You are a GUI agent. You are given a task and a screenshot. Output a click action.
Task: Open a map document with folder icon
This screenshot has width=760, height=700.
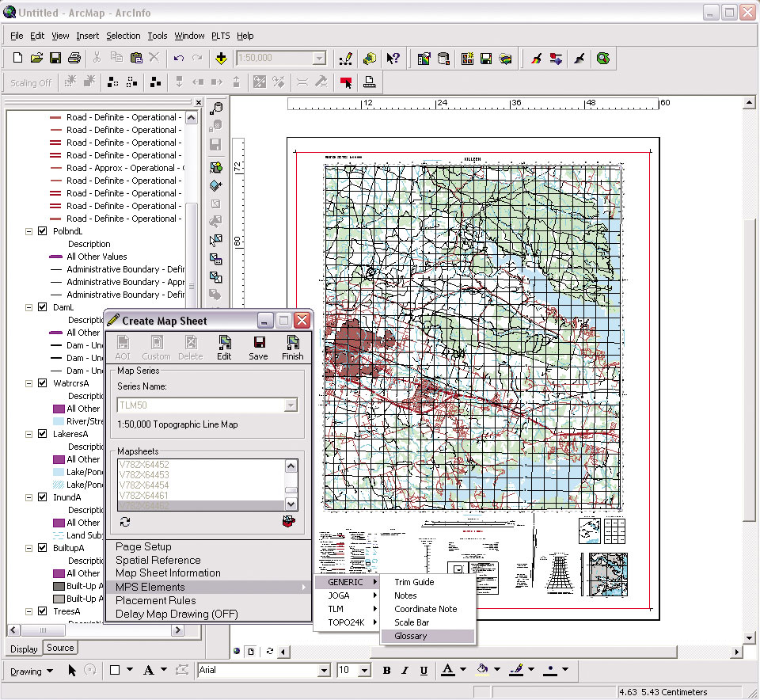(36, 58)
